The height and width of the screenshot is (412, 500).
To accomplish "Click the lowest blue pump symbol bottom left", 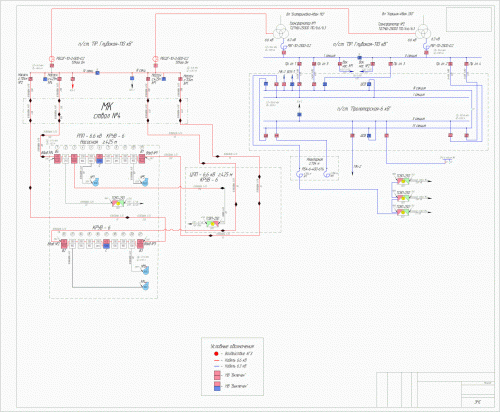I will coord(145,286).
